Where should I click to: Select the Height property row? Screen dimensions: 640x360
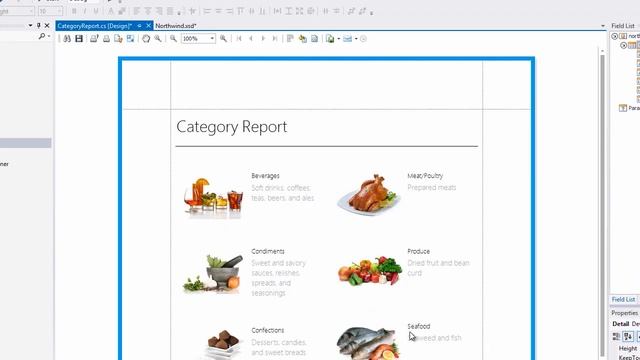click(629, 348)
